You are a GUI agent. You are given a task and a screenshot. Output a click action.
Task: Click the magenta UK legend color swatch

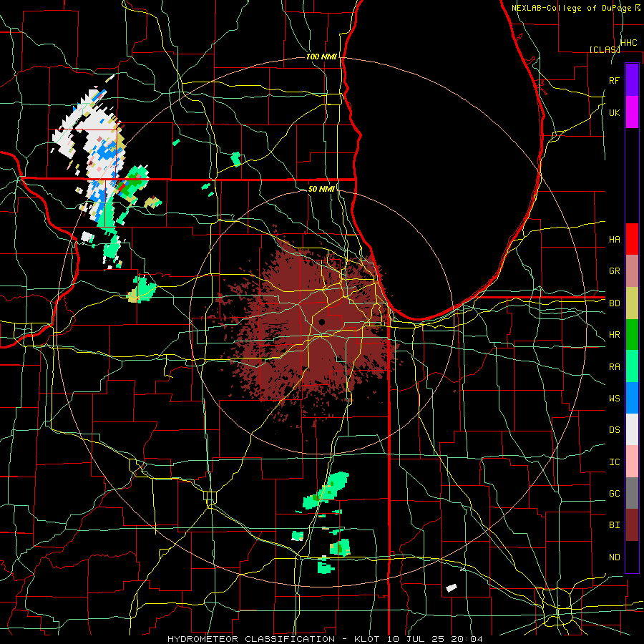click(632, 112)
